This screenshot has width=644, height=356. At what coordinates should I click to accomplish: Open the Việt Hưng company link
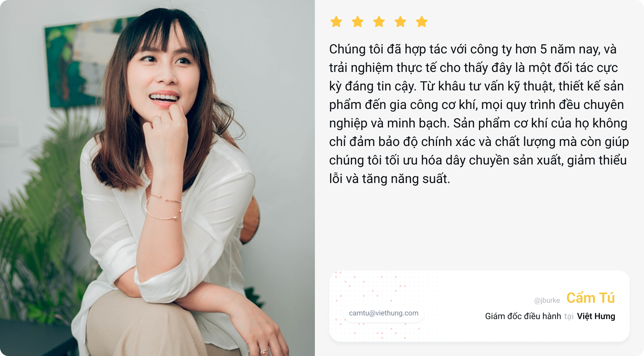tap(596, 316)
